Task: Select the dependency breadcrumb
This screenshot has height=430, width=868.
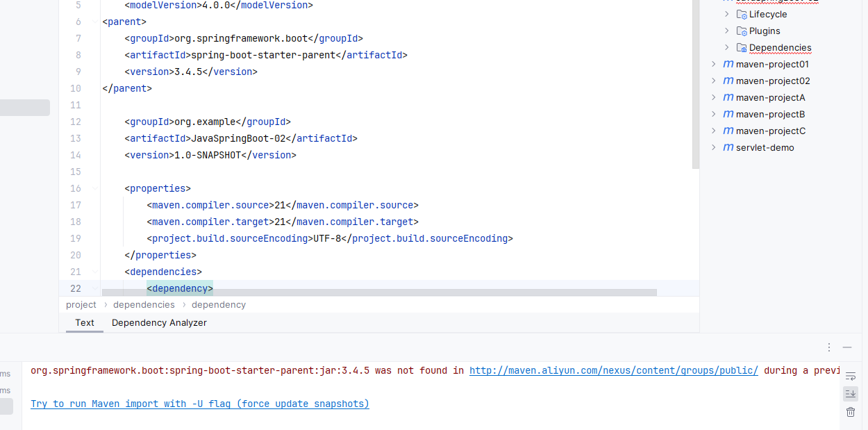Action: tap(219, 304)
